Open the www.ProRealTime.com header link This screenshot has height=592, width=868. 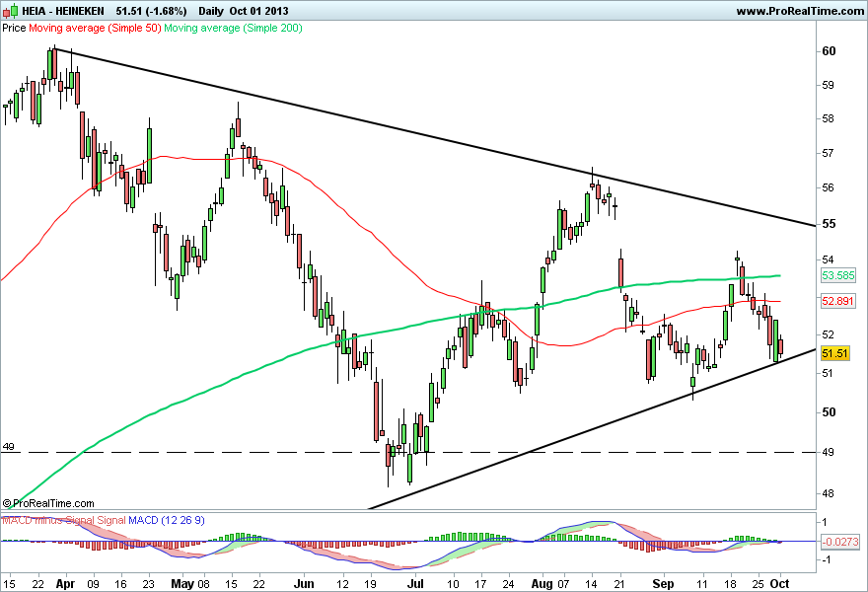[x=800, y=11]
